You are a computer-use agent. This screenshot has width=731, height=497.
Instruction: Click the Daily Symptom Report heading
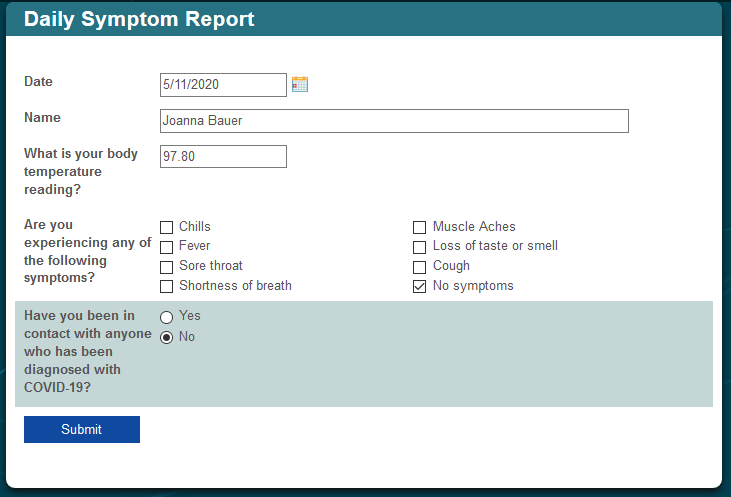click(x=139, y=19)
